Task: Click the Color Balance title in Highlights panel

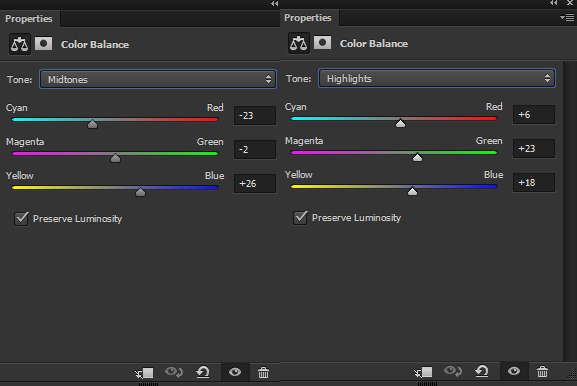Action: click(374, 43)
